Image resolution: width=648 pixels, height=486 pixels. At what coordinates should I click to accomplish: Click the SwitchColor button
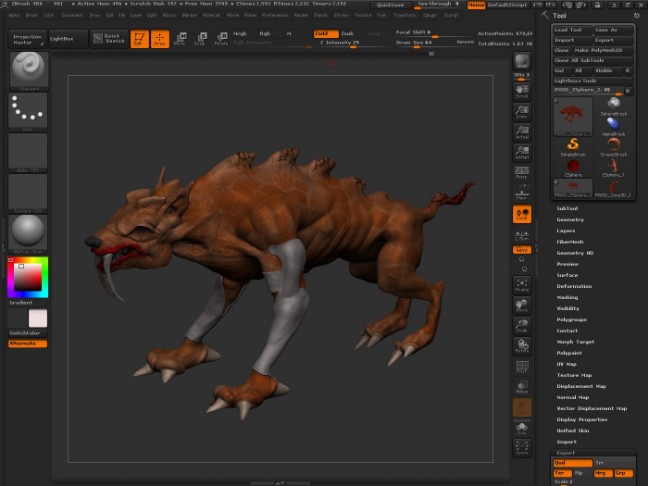(28, 333)
